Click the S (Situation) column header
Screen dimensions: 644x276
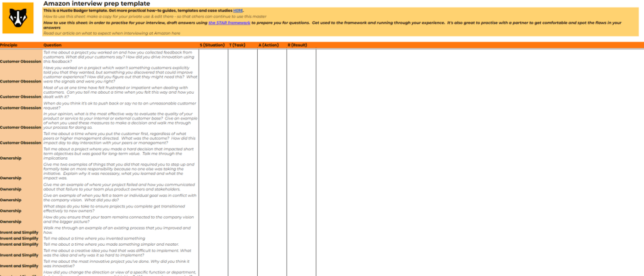213,45
